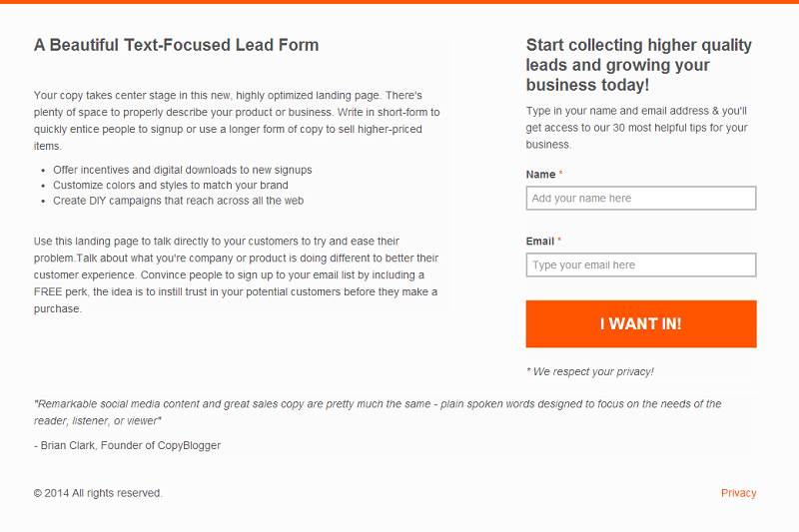This screenshot has width=799, height=532.
Task: Click the Name field label
Action: pyautogui.click(x=540, y=175)
